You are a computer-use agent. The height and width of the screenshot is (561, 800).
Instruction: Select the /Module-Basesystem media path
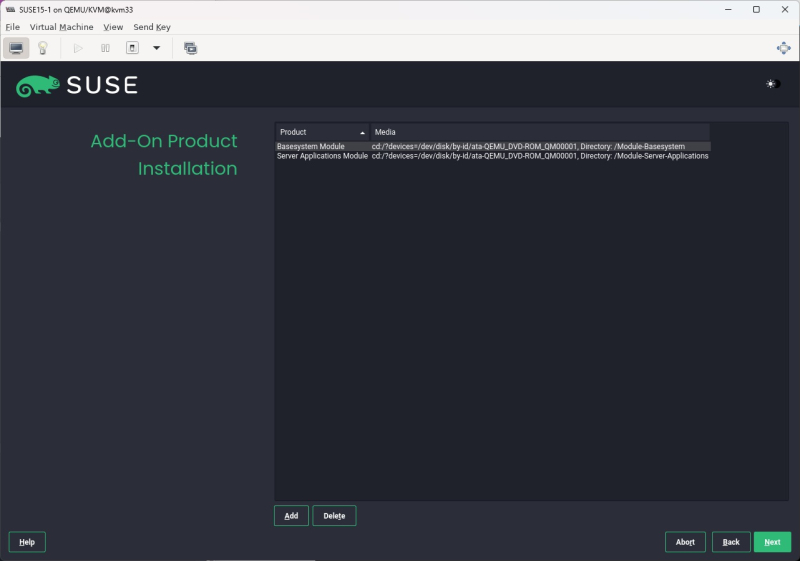pyautogui.click(x=528, y=146)
